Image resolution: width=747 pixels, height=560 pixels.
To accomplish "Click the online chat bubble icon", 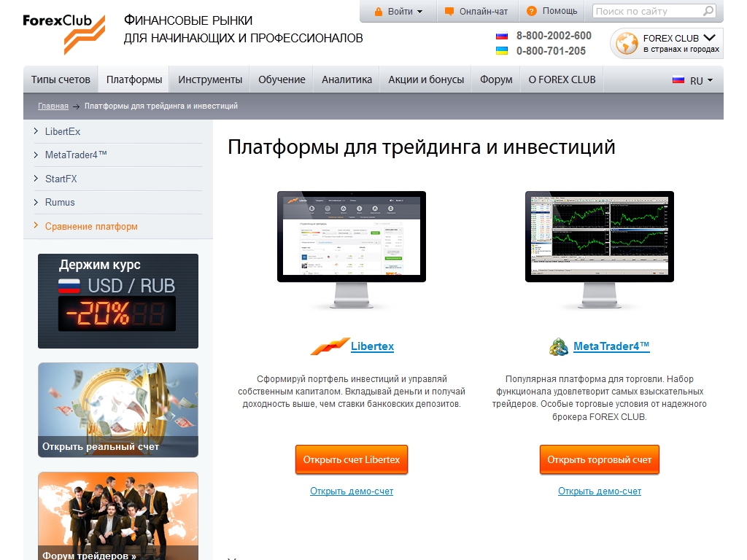I will [449, 12].
